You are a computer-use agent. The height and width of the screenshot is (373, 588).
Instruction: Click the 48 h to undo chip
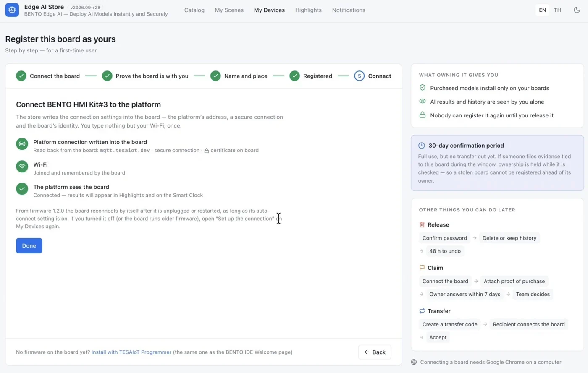(x=445, y=251)
